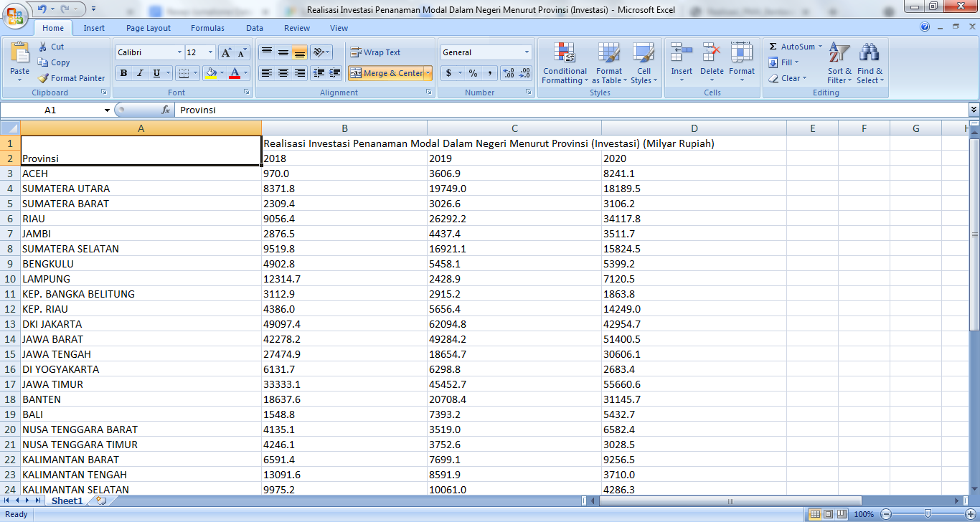Image resolution: width=980 pixels, height=522 pixels.
Task: Click the Office Button logo
Action: [14, 14]
